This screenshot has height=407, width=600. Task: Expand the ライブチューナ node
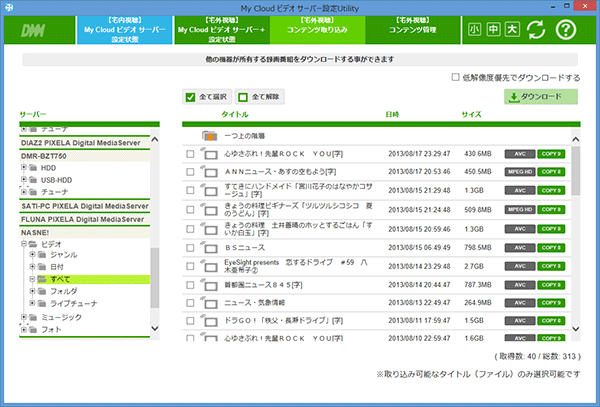[33, 303]
